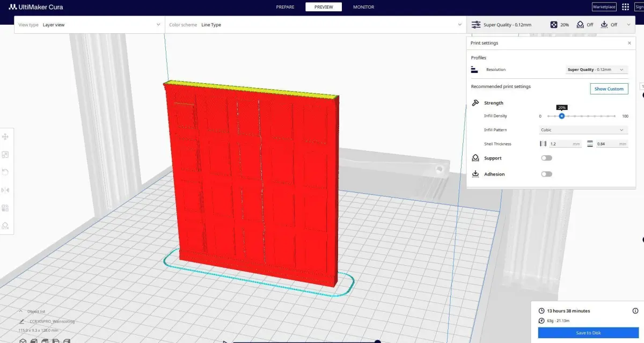Viewport: 644px width, 343px height.
Task: Click the wall thickness icon beside 1.2
Action: click(x=543, y=144)
